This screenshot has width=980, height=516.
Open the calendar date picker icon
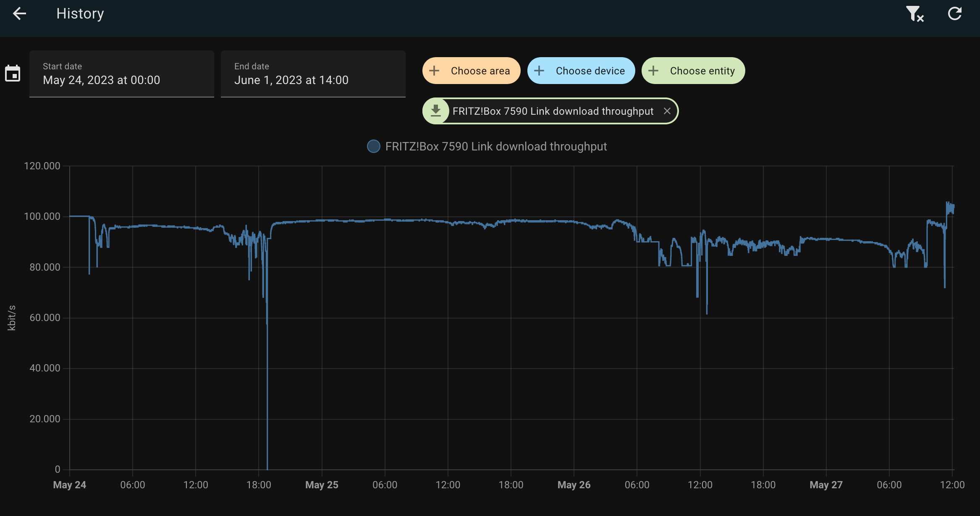pos(13,73)
